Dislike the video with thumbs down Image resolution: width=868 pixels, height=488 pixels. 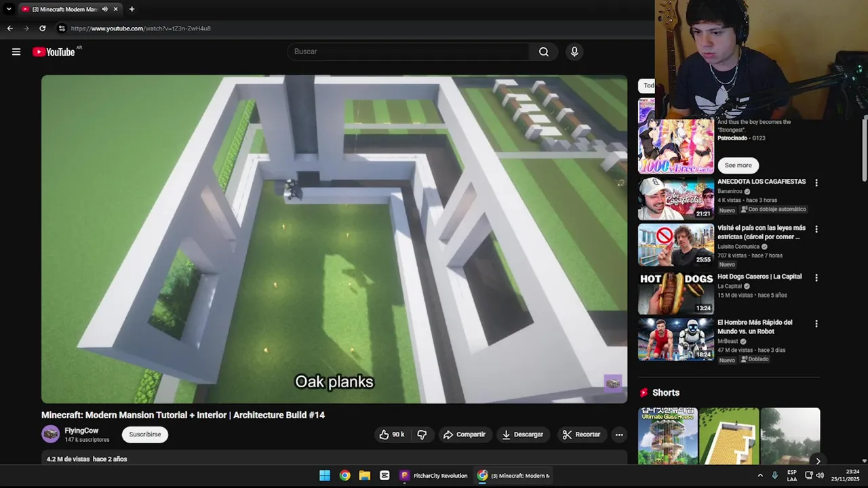click(422, 434)
